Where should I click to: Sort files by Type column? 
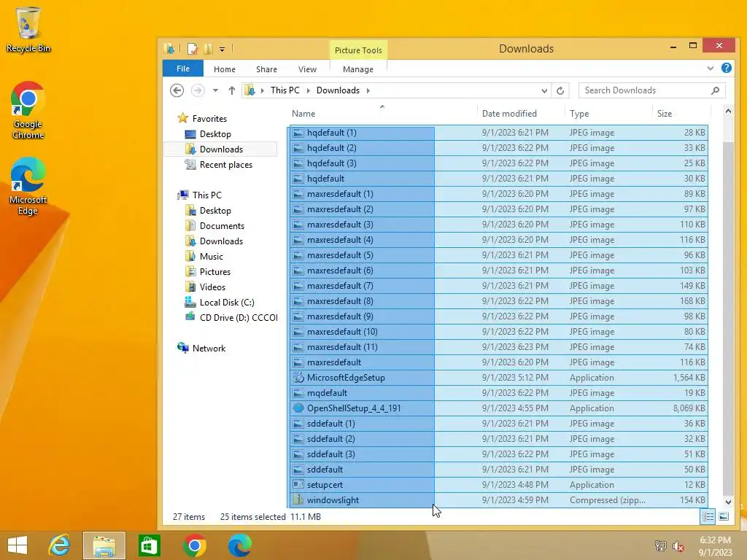[x=608, y=113]
